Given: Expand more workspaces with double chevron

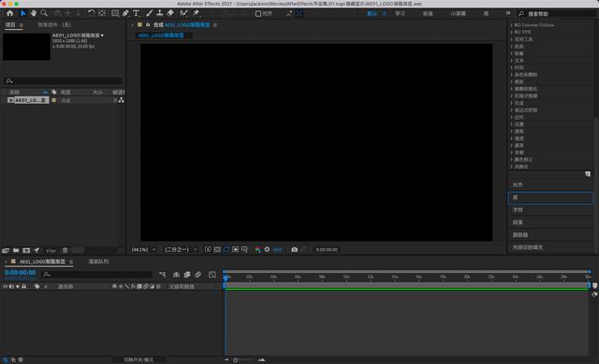Looking at the screenshot, I should pyautogui.click(x=507, y=13).
